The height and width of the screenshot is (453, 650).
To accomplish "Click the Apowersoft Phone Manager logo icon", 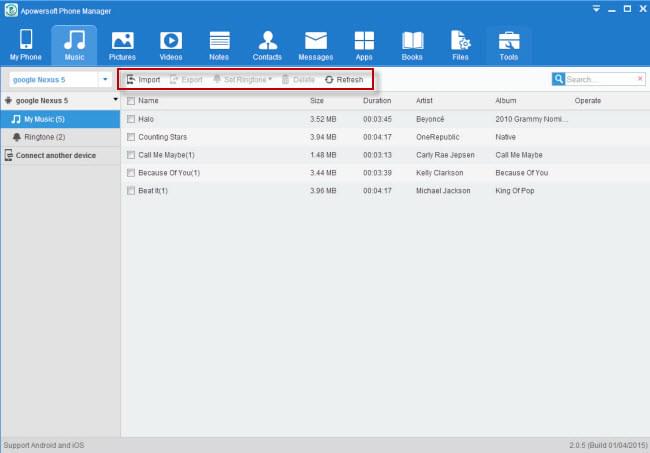I will click(11, 10).
